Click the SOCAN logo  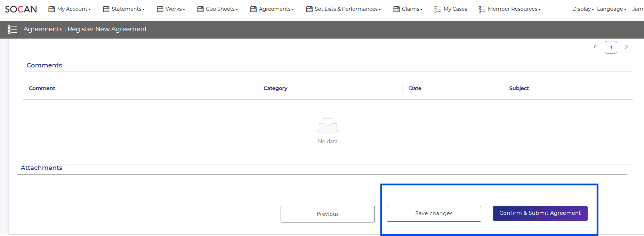point(21,9)
